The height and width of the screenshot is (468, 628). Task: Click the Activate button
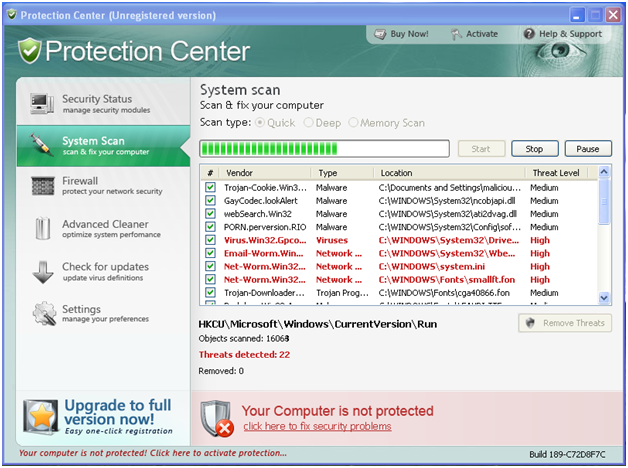pyautogui.click(x=474, y=34)
